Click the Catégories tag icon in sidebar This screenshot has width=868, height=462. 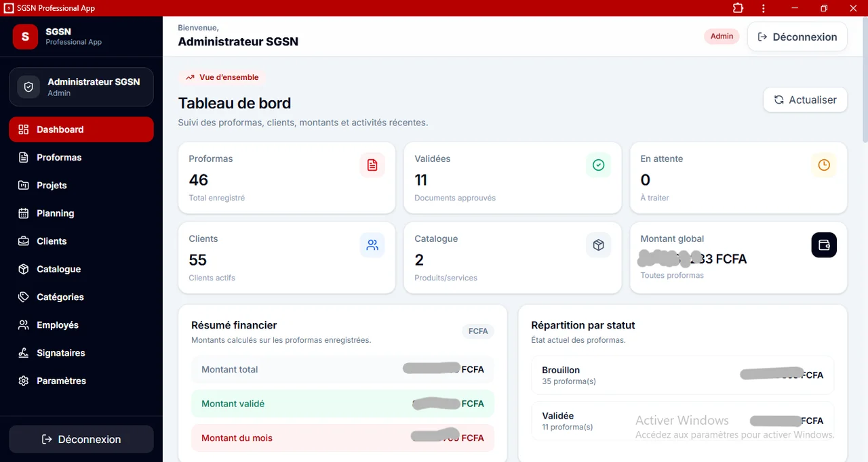(x=24, y=297)
